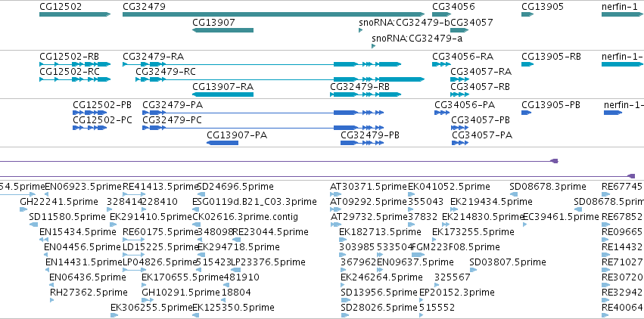Select protein CG34057-PB label

click(x=481, y=119)
